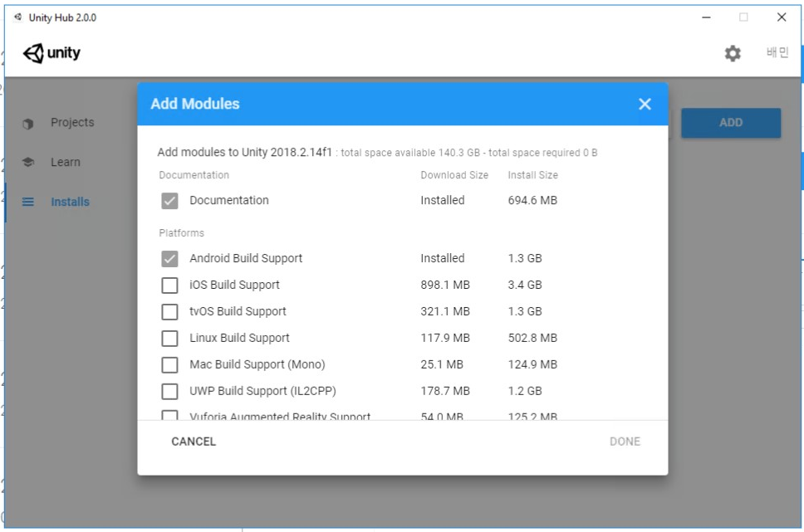Enable tvOS Build Support checkbox
The width and height of the screenshot is (804, 532).
(x=169, y=311)
